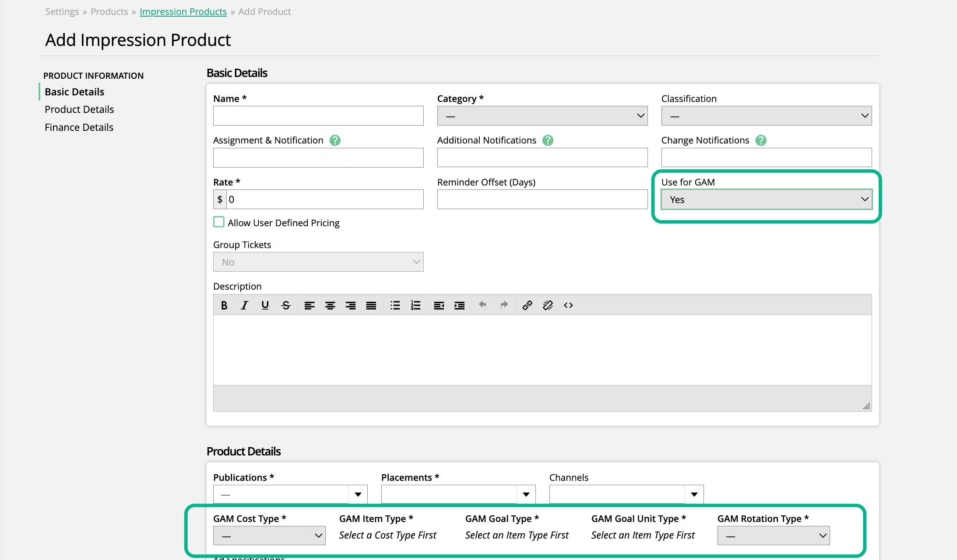Click the Change Notifications help icon
This screenshot has height=560, width=957.
tap(761, 140)
